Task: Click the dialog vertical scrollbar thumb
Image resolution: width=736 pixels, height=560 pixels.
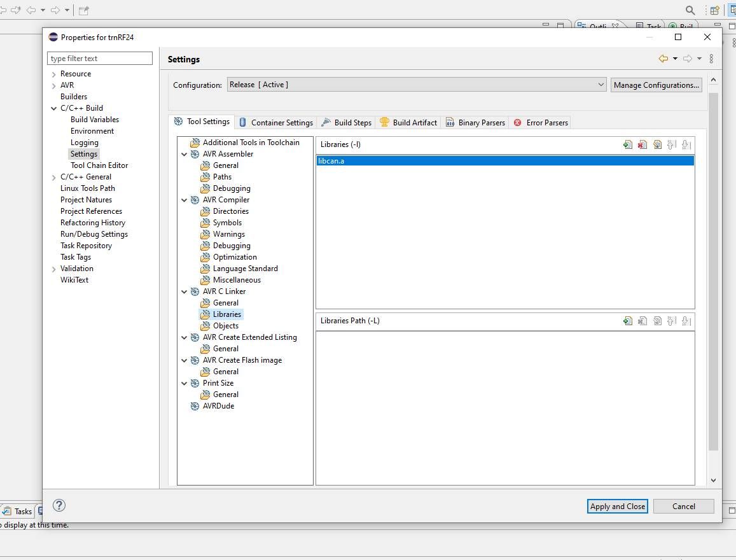Action: coord(713,271)
